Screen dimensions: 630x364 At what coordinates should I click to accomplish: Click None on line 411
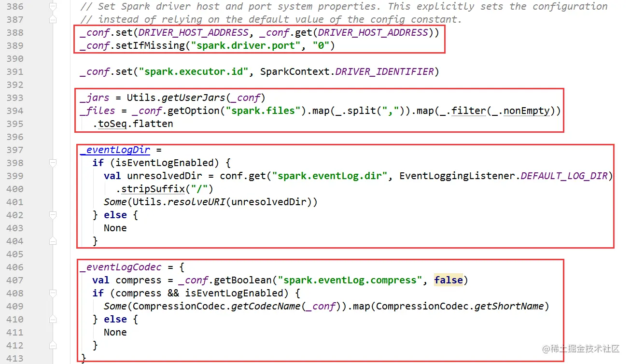(115, 333)
